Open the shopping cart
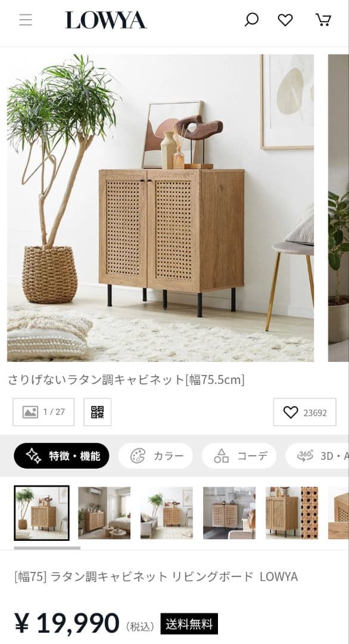The height and width of the screenshot is (644, 349). pyautogui.click(x=323, y=20)
